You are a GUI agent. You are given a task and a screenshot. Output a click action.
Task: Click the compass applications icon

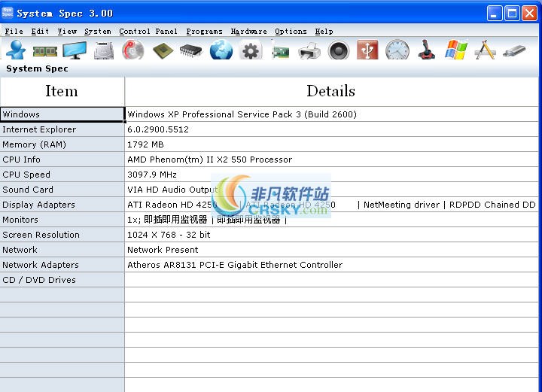(x=485, y=50)
